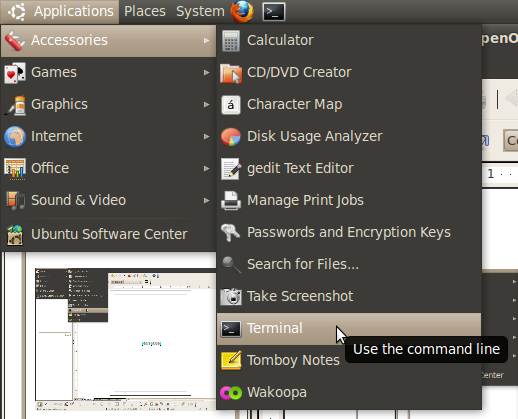Expand the Office submenu arrow
The height and width of the screenshot is (419, 518).
[x=207, y=168]
